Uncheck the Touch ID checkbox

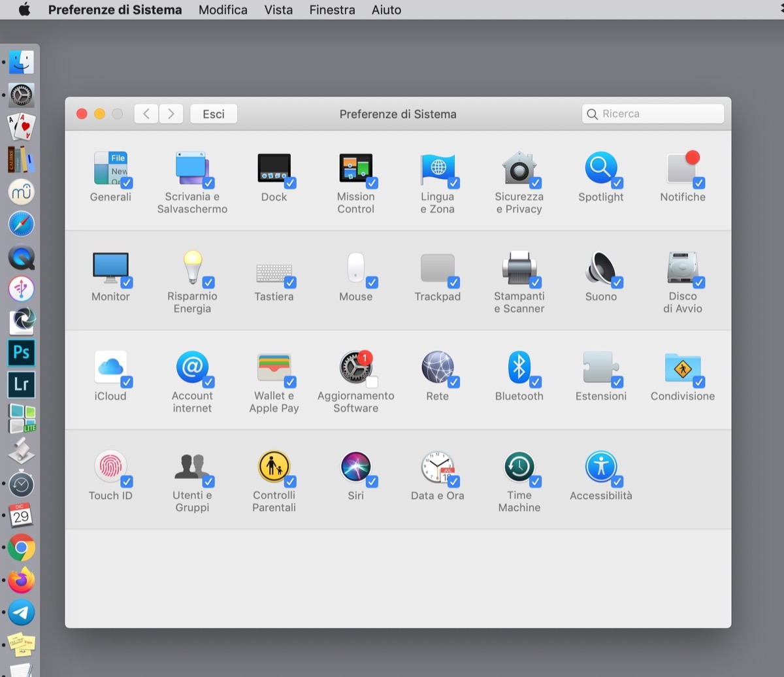(127, 482)
